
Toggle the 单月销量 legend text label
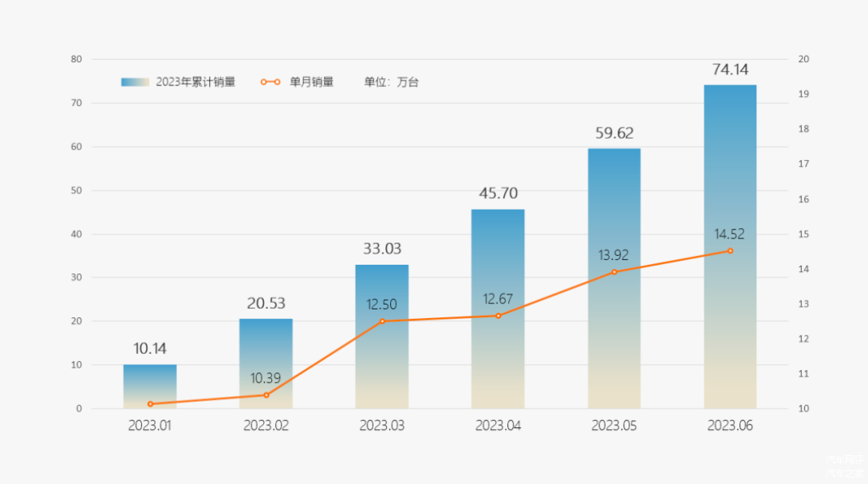pyautogui.click(x=311, y=81)
